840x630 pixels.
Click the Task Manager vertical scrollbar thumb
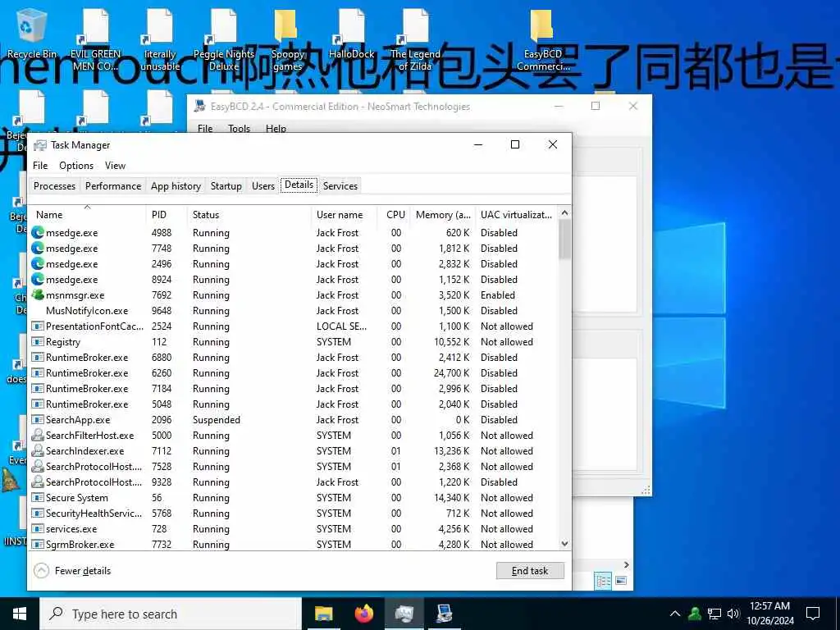coord(564,240)
